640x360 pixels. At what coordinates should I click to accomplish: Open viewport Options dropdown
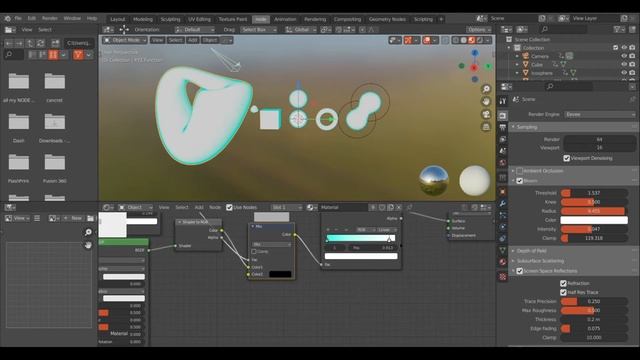click(x=479, y=30)
